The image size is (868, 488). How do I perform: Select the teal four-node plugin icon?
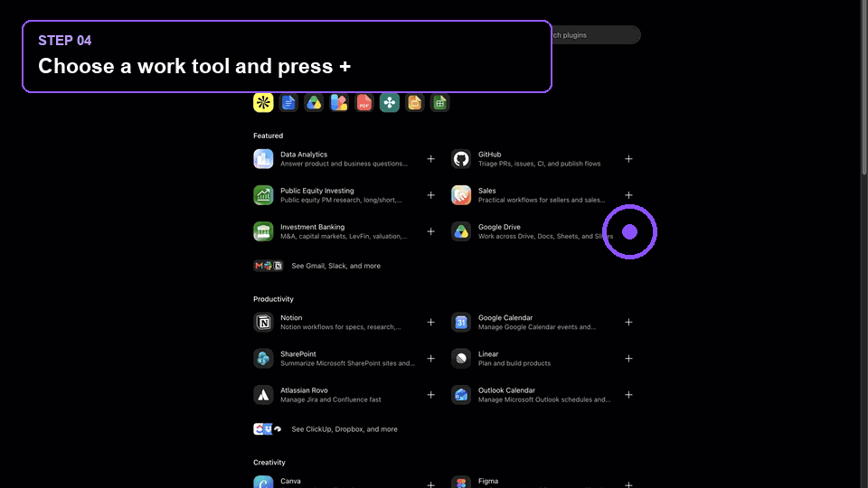389,102
